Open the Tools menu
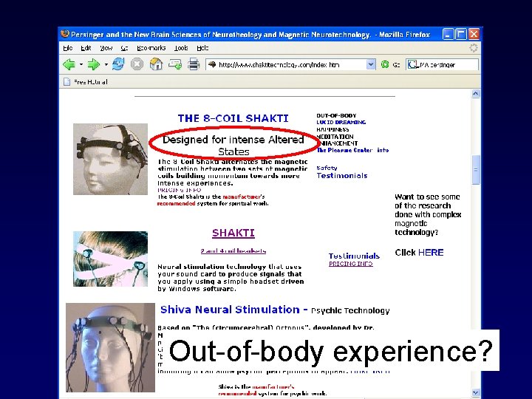 pyautogui.click(x=181, y=48)
